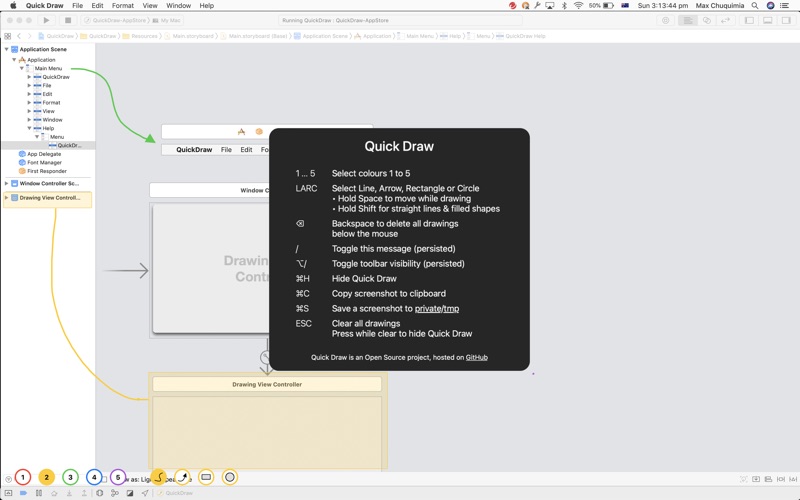Pick red colour 1
800x500 pixels.
22,477
